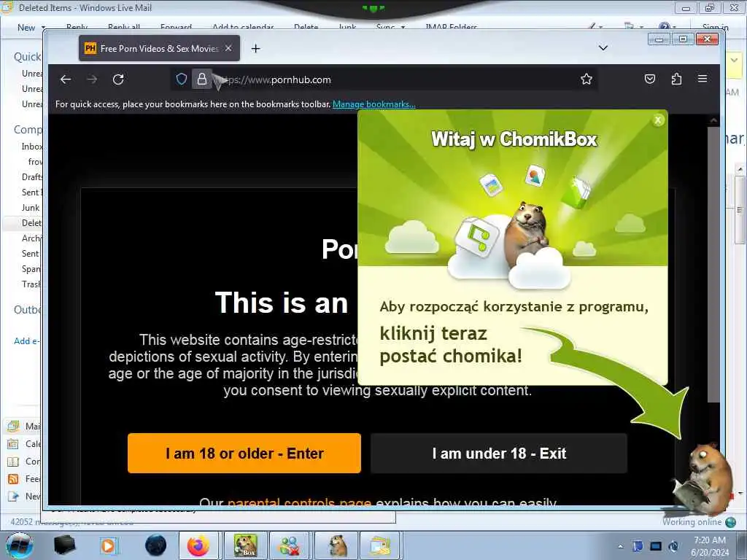747x560 pixels.
Task: Close the browser tab with its X
Action: [x=228, y=48]
